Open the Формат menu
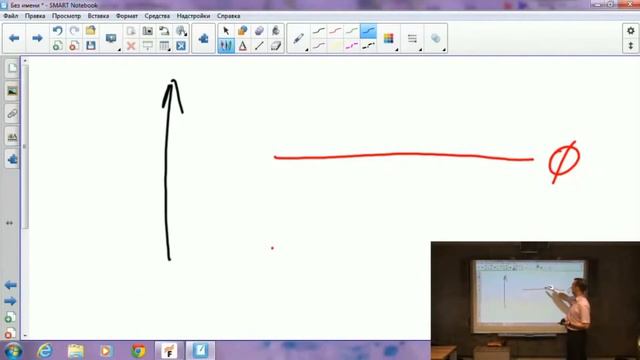 click(x=127, y=16)
